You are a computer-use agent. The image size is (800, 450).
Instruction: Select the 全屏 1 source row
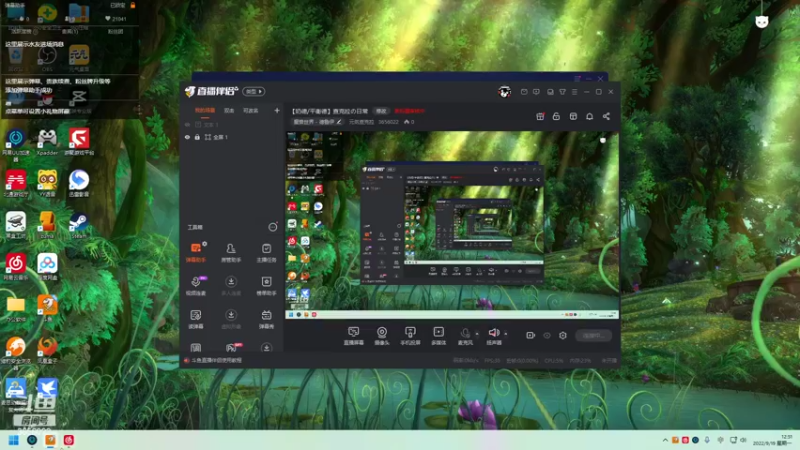coord(232,137)
